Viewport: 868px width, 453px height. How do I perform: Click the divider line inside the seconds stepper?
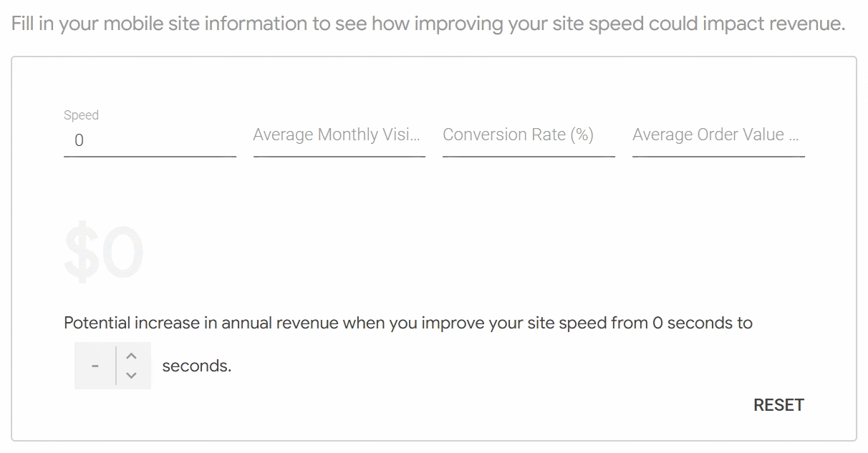pyautogui.click(x=116, y=366)
